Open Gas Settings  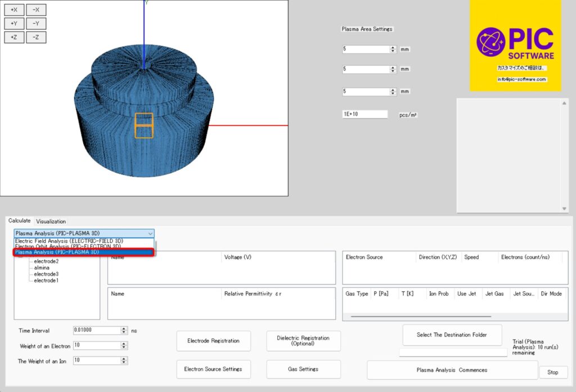click(303, 370)
